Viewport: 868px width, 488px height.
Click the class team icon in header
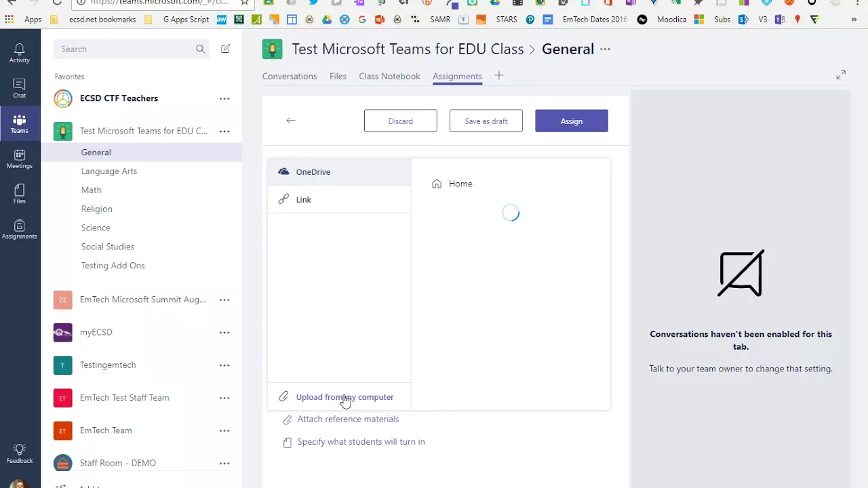pyautogui.click(x=273, y=49)
